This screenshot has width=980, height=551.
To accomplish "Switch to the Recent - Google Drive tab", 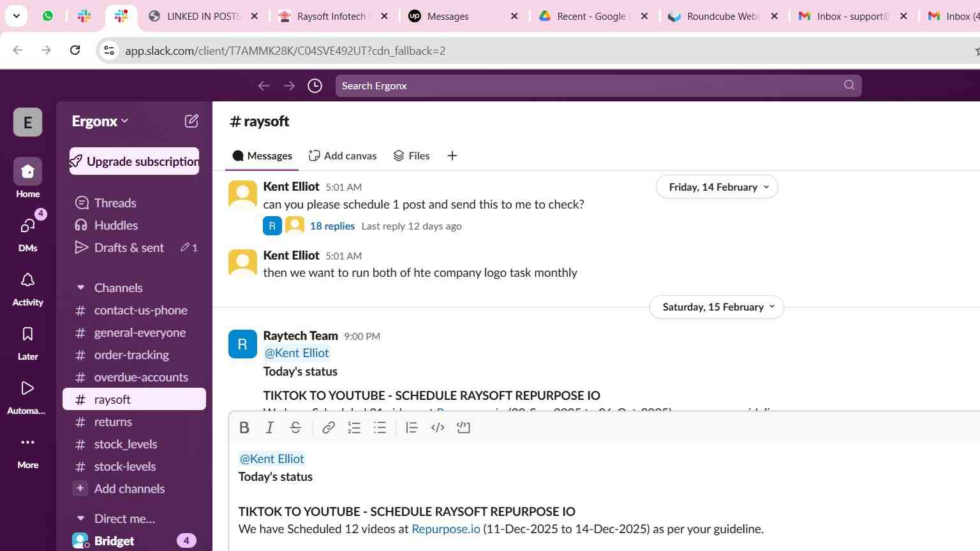I will point(592,16).
